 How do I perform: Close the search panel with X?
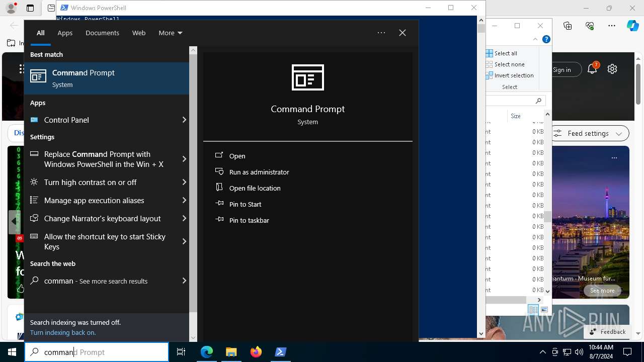(403, 33)
